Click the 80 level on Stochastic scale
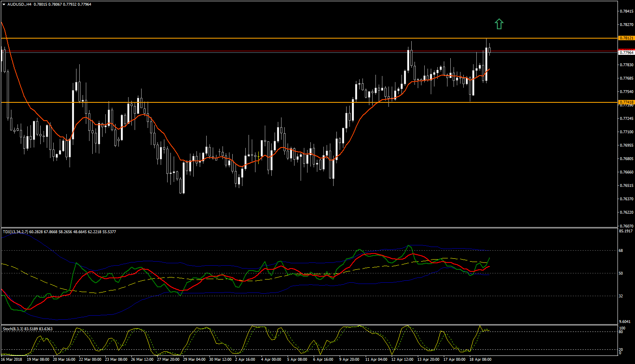Image resolution: width=635 pixels, height=364 pixels. (x=621, y=332)
